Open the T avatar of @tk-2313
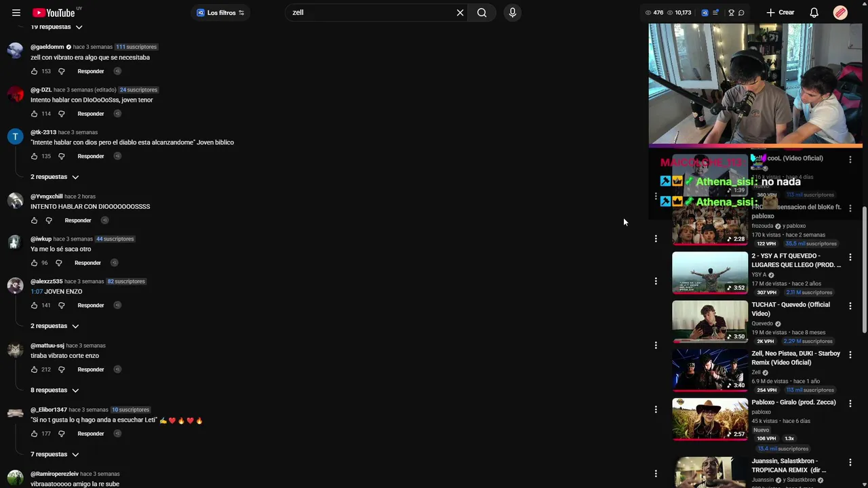 [x=15, y=137]
